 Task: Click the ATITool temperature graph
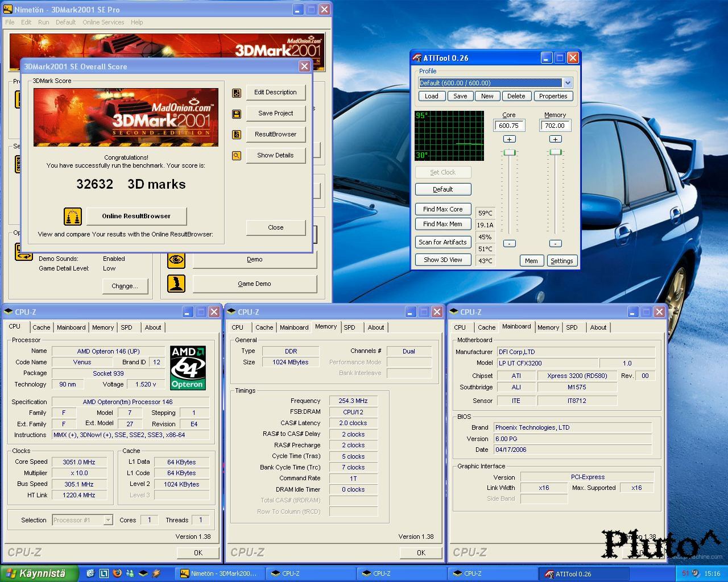tap(449, 136)
